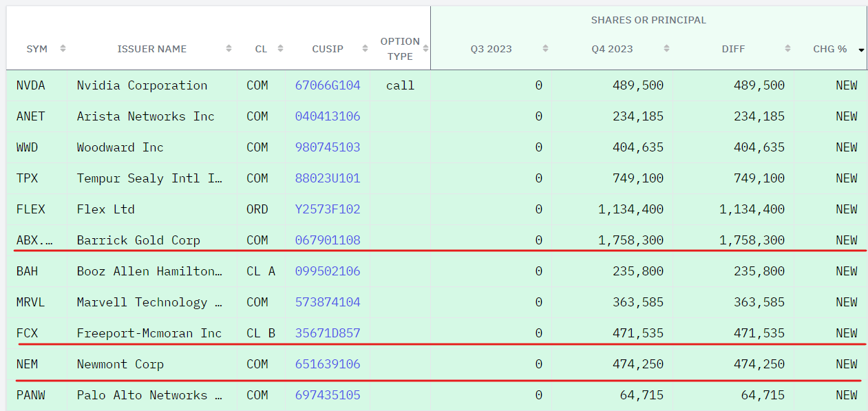
Task: Select the Palo Alto Networks issuer row
Action: click(150, 395)
